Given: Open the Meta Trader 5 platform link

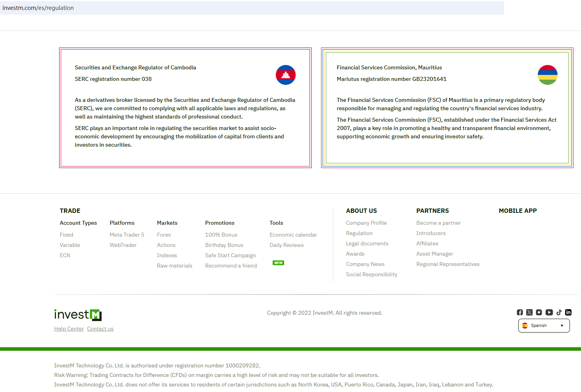Looking at the screenshot, I should coord(127,235).
